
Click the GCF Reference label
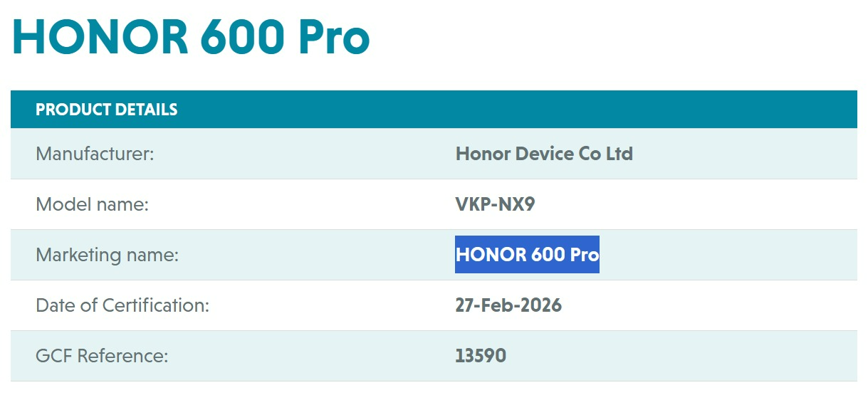coord(102,356)
